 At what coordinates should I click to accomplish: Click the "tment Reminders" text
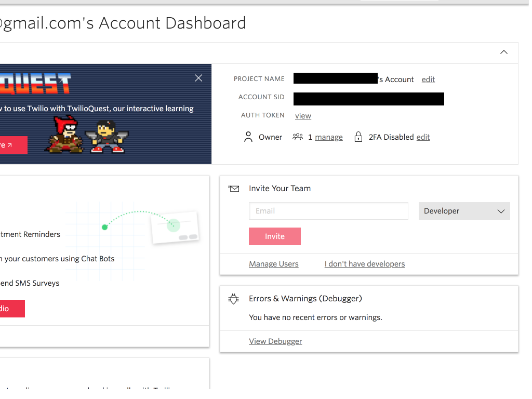tap(30, 234)
